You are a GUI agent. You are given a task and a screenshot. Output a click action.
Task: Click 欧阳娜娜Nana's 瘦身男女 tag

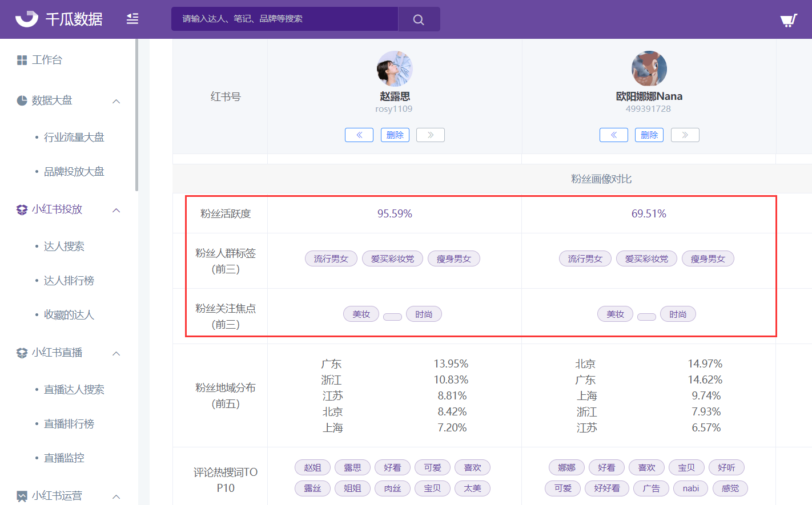[x=708, y=258]
